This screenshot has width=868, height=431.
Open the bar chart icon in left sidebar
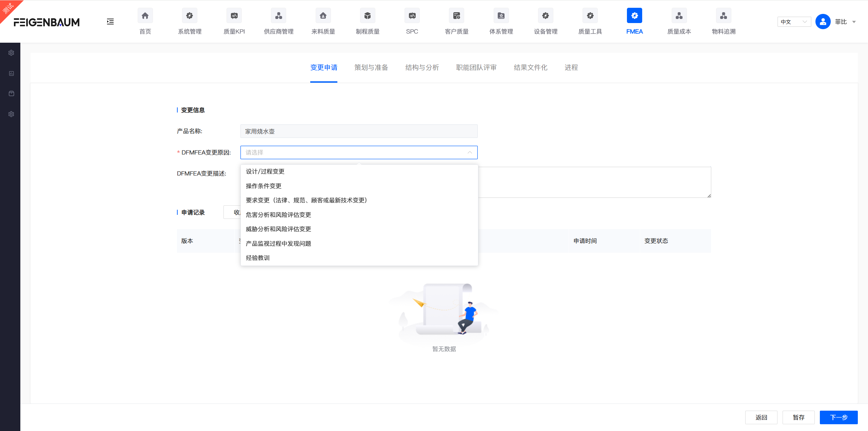[x=11, y=73]
